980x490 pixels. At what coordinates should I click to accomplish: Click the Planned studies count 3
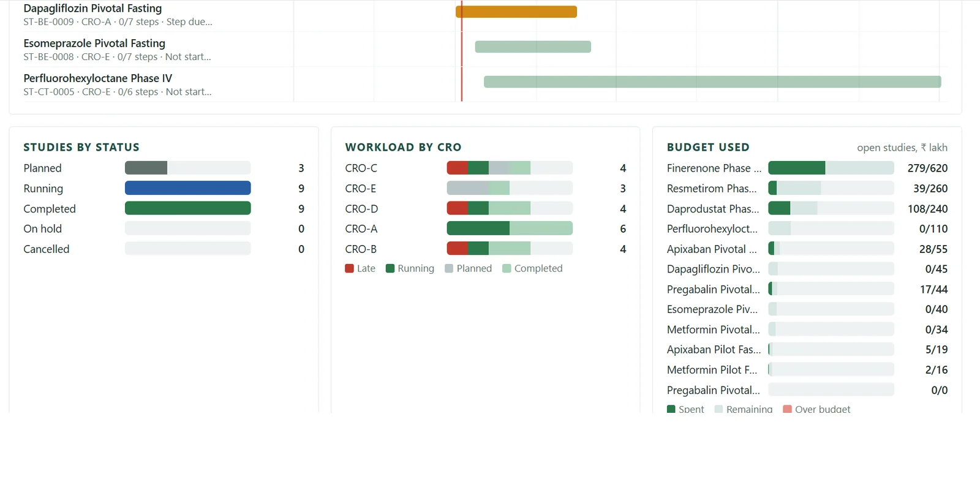pyautogui.click(x=301, y=168)
